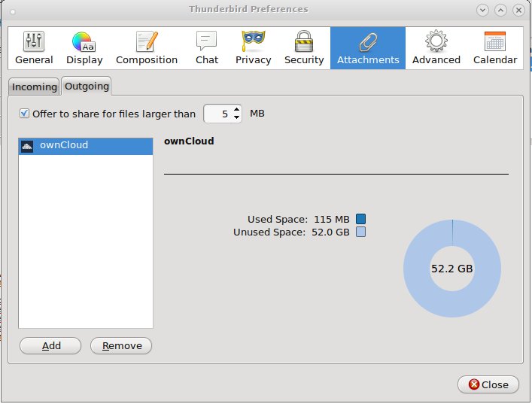Image resolution: width=532 pixels, height=404 pixels.
Task: Select the Attachments paperclip pane
Action: click(x=368, y=48)
